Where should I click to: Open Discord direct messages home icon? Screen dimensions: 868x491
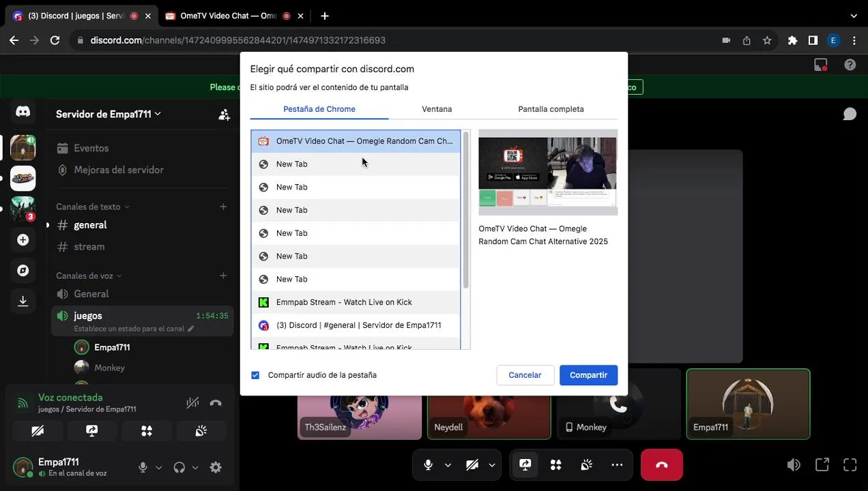[23, 112]
